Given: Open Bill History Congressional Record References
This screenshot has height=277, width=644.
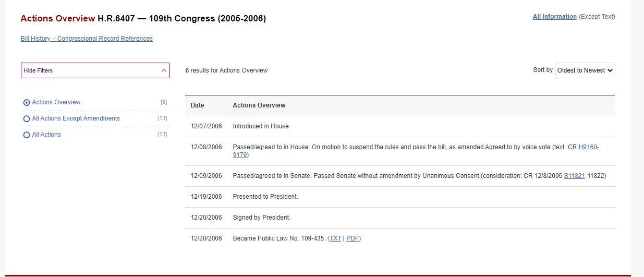Looking at the screenshot, I should [87, 39].
